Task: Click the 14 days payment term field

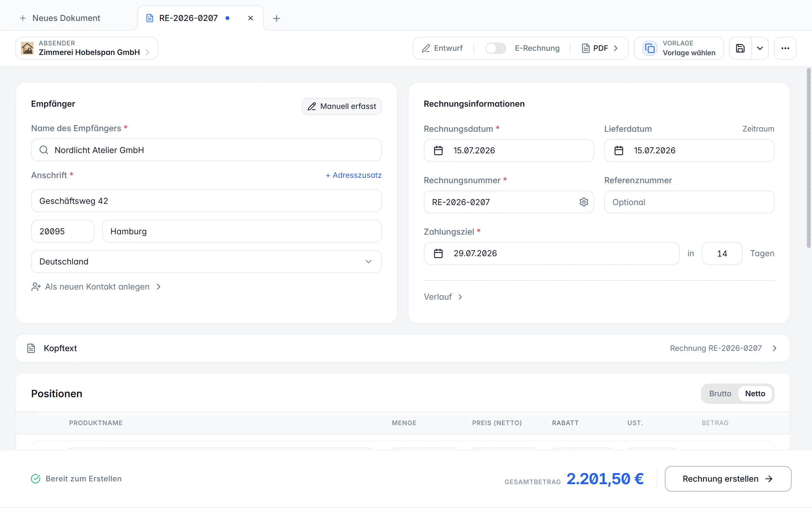Action: pyautogui.click(x=722, y=253)
